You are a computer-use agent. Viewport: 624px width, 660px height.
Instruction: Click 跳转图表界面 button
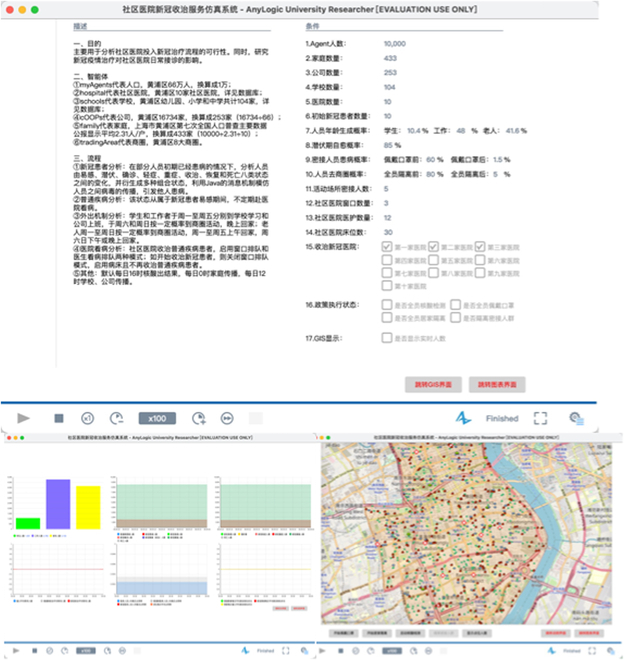(x=497, y=384)
